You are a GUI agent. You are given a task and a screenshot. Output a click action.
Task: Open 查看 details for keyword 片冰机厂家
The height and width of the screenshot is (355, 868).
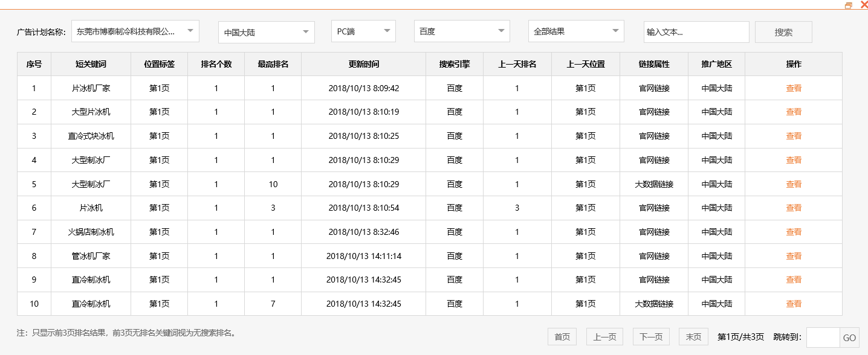(793, 88)
